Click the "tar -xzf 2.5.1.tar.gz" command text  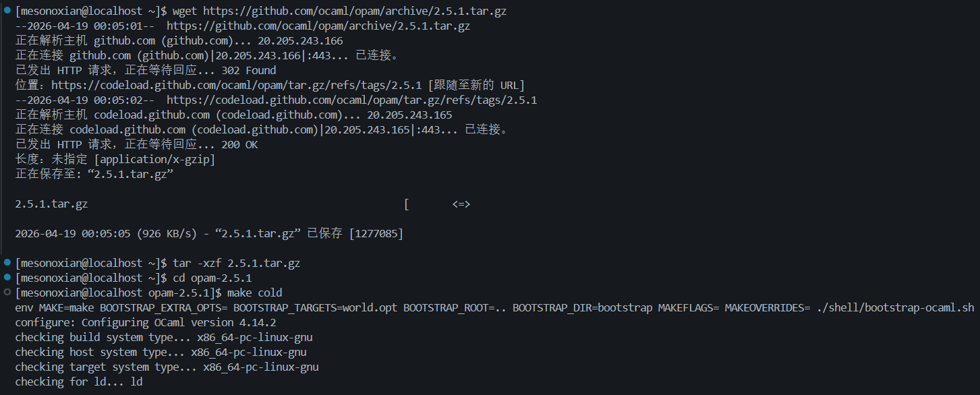point(236,263)
